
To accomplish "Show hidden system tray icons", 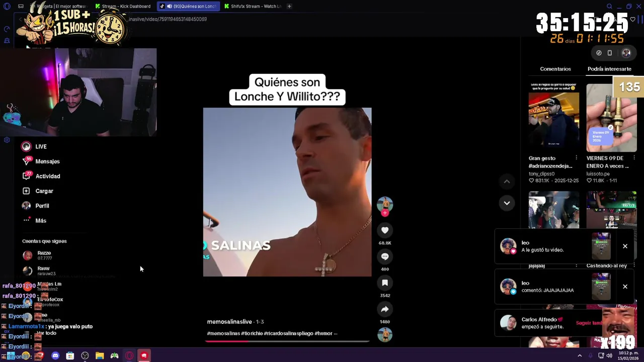I will point(580,355).
